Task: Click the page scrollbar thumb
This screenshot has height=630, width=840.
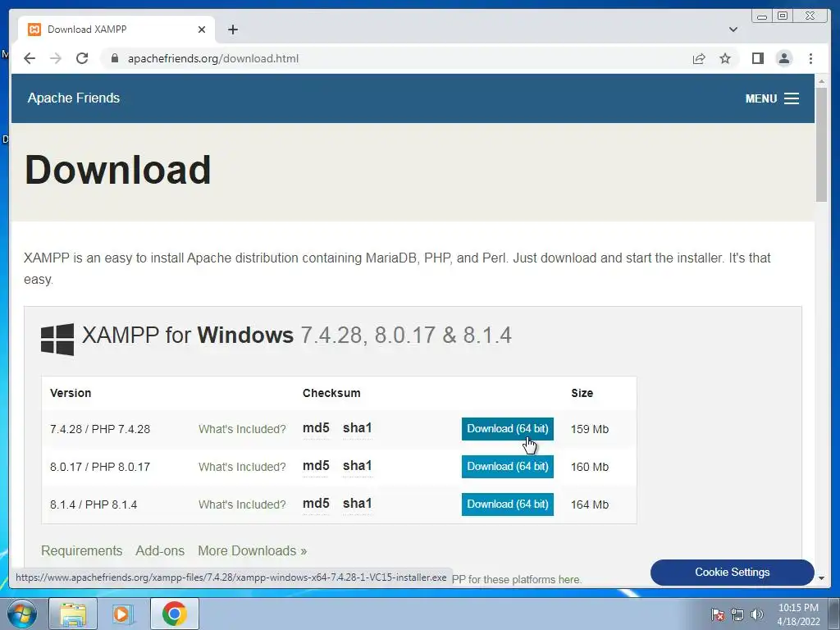Action: [821, 144]
